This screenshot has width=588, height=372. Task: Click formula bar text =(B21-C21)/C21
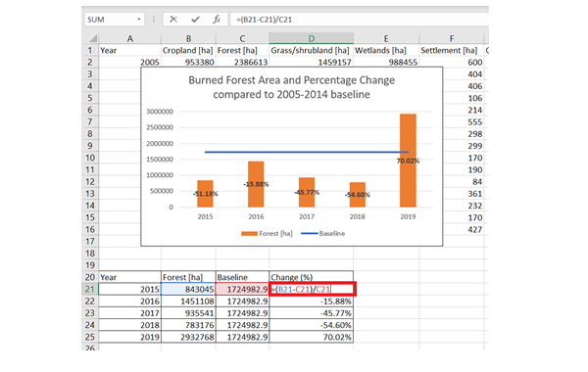[264, 20]
